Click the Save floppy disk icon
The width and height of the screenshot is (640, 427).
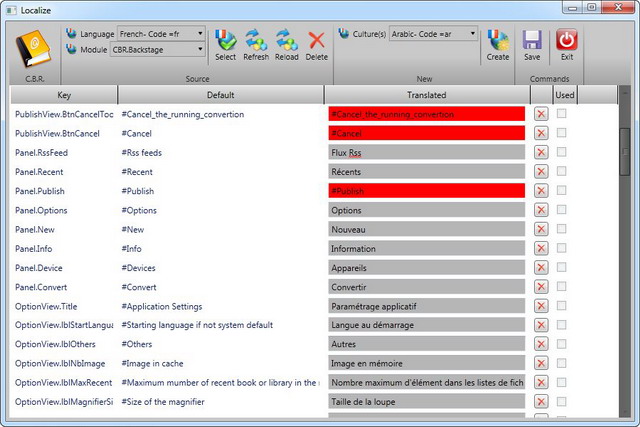pos(532,40)
